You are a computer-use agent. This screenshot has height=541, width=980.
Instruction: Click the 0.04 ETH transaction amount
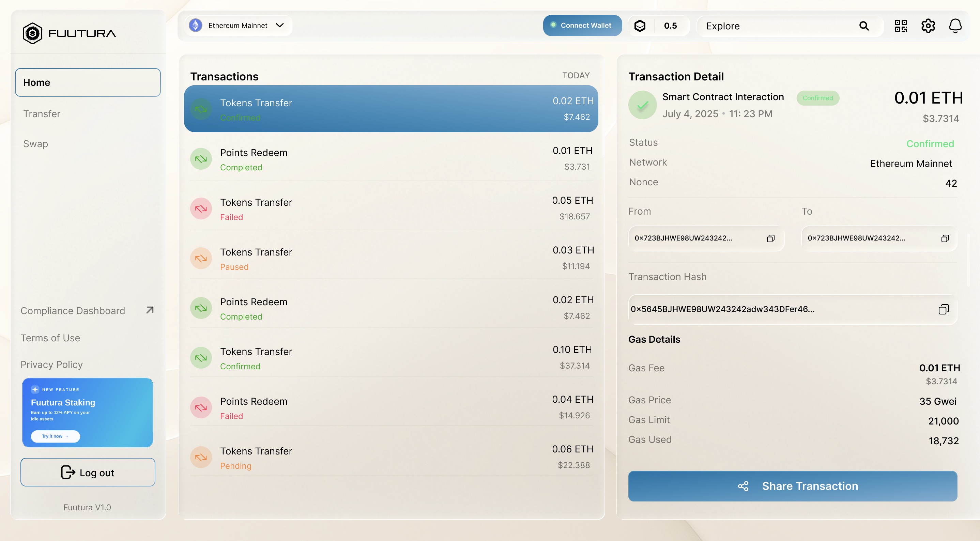[572, 400]
